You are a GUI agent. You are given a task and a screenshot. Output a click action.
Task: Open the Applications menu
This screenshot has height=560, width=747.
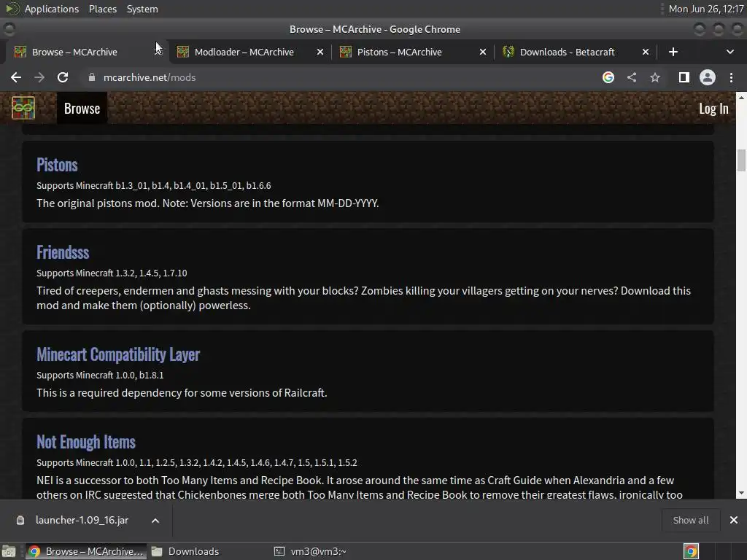pos(52,9)
